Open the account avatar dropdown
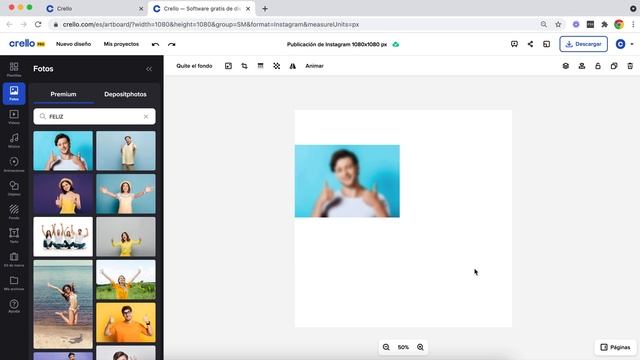 tap(624, 44)
